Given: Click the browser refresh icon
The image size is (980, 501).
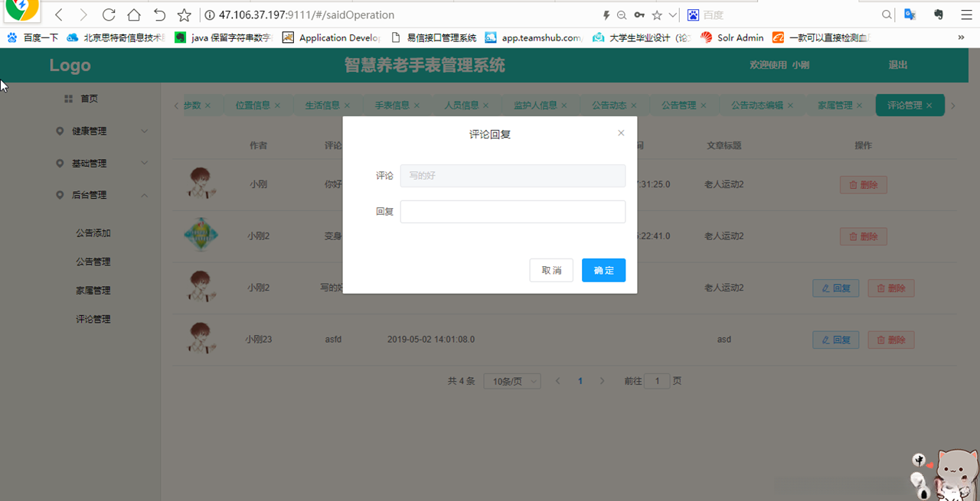Looking at the screenshot, I should coord(109,15).
